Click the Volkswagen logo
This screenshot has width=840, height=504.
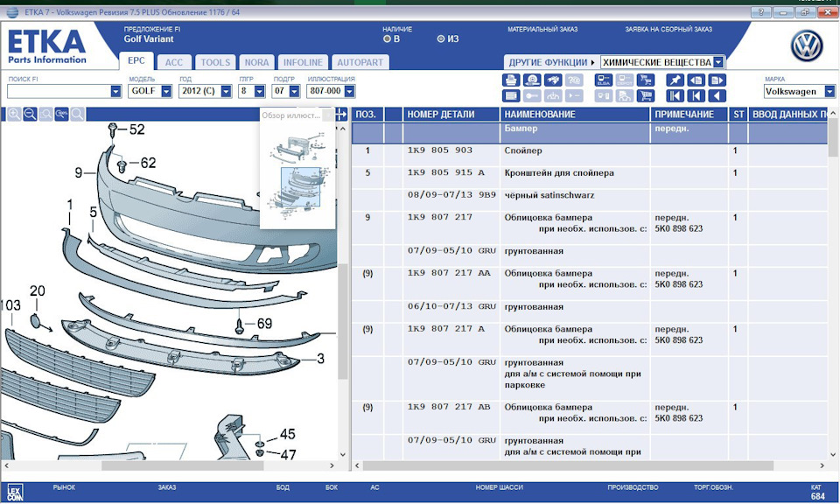[x=807, y=46]
